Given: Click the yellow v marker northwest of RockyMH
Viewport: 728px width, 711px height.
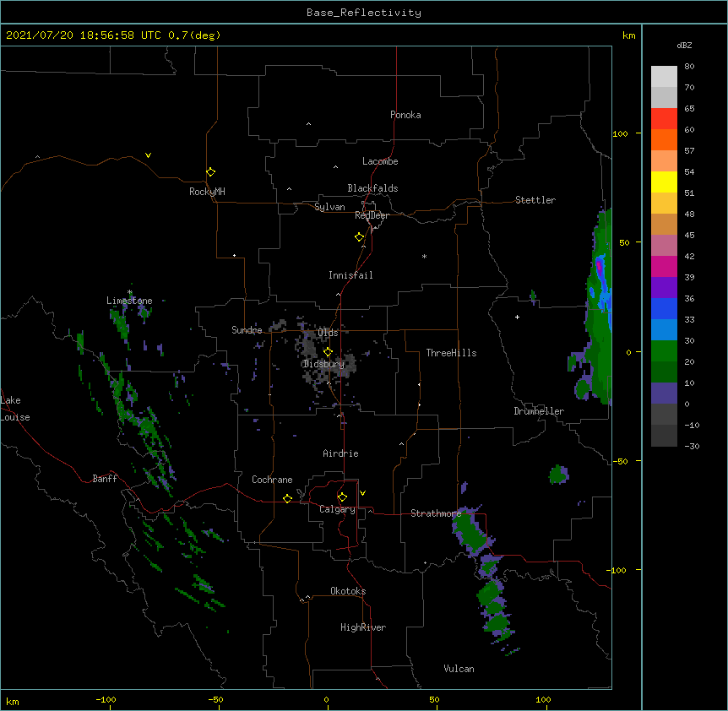Looking at the screenshot, I should point(148,155).
